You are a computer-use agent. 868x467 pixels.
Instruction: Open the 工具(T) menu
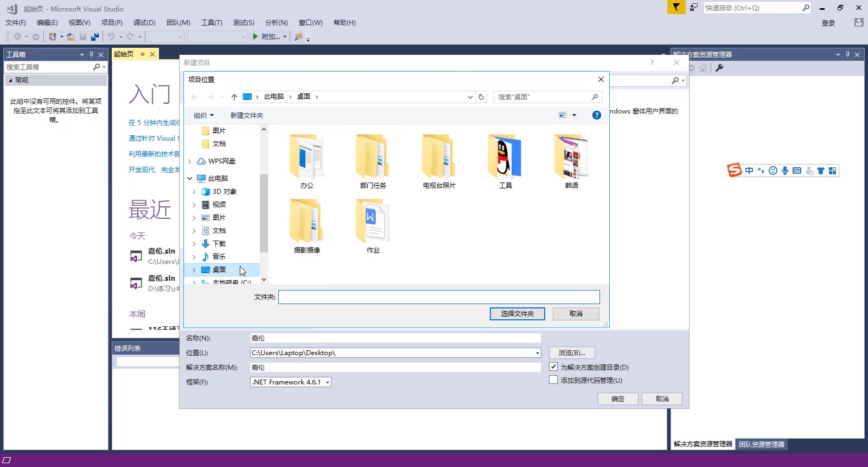(x=212, y=23)
